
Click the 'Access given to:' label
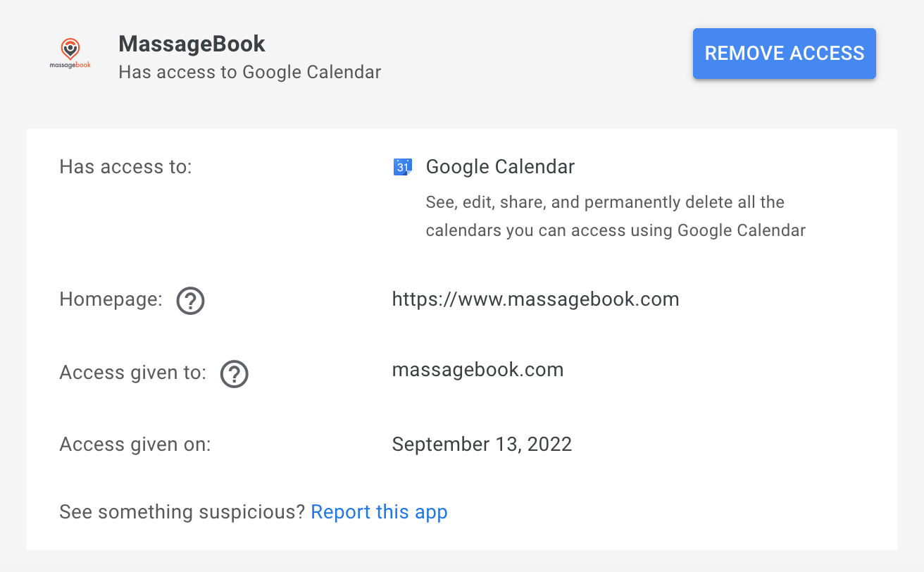(133, 373)
